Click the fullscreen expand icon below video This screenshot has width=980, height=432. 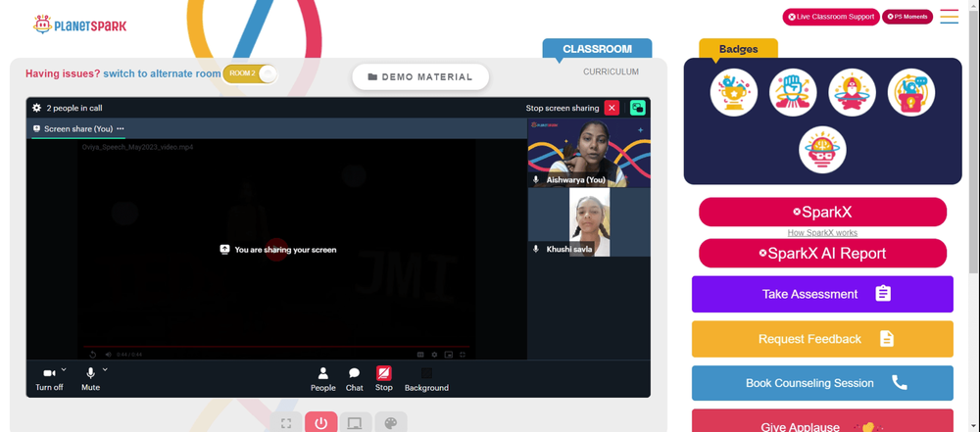[286, 423]
